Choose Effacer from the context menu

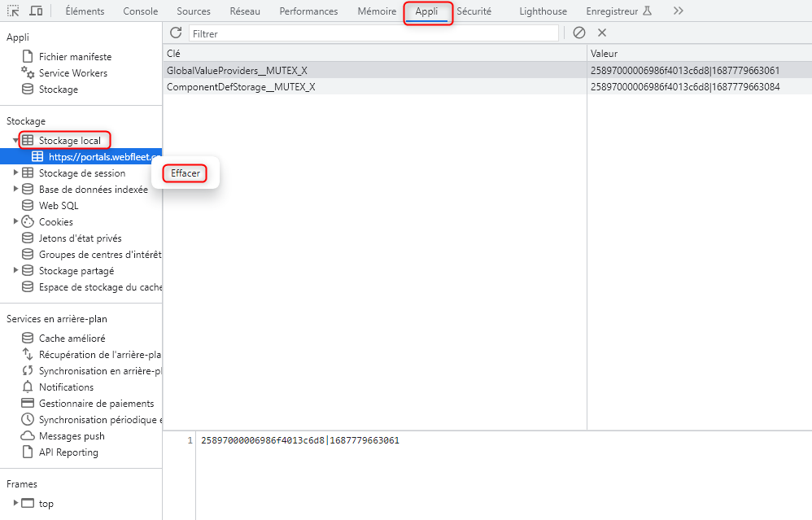(x=186, y=173)
